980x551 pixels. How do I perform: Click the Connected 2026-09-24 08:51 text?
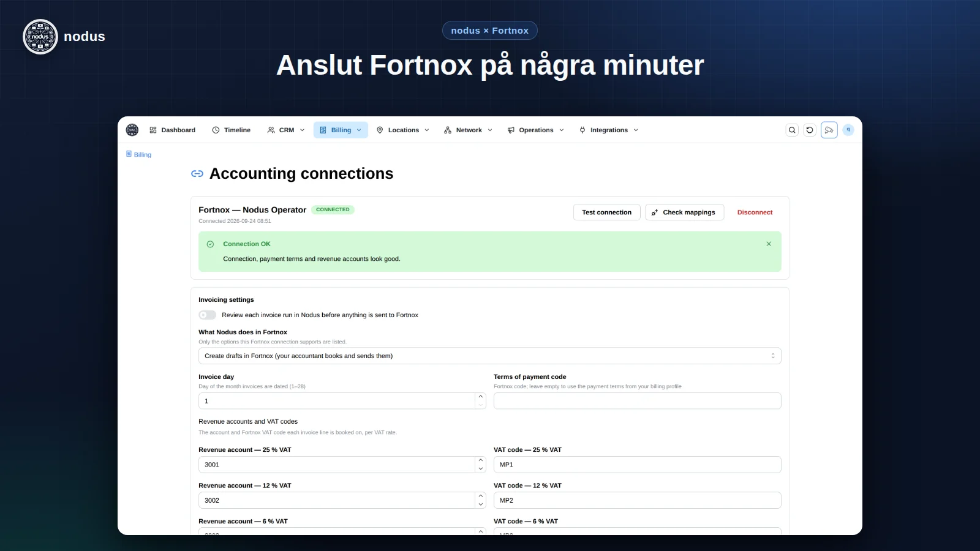coord(235,221)
